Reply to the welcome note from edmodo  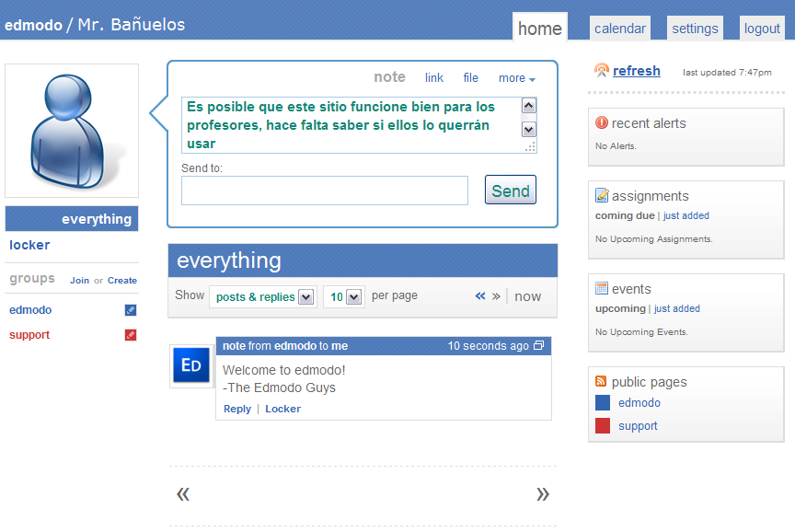(236, 409)
